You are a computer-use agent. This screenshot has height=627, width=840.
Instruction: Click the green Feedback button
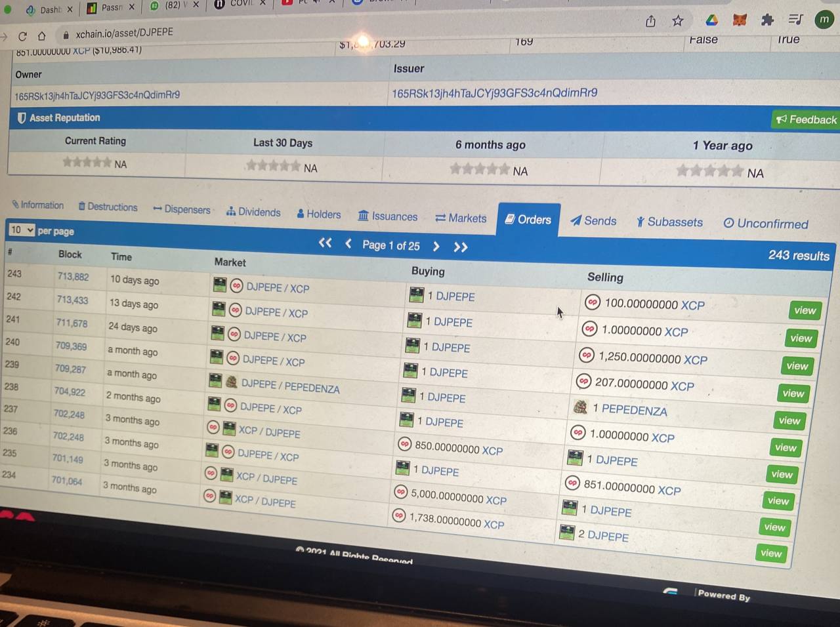(807, 119)
